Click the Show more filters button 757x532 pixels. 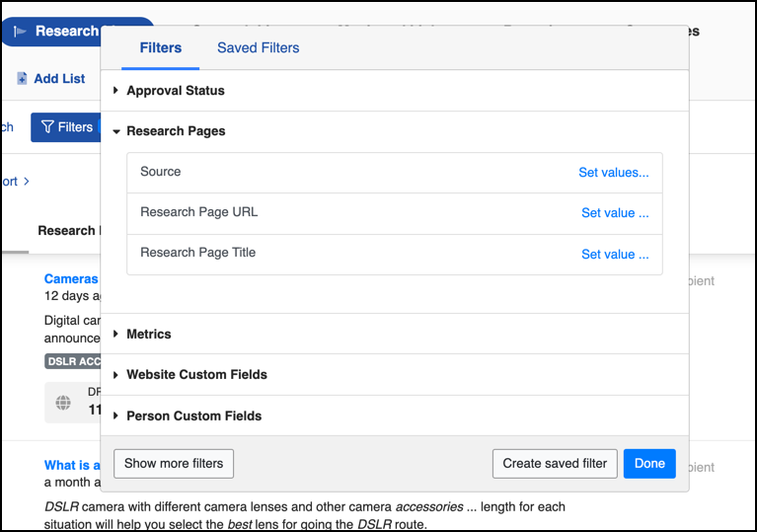tap(174, 463)
